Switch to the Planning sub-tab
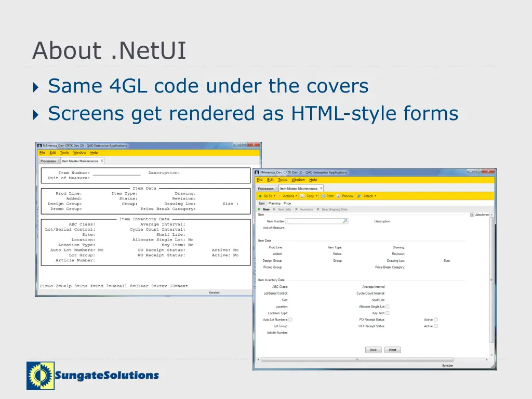This screenshot has height=399, width=532. click(274, 204)
